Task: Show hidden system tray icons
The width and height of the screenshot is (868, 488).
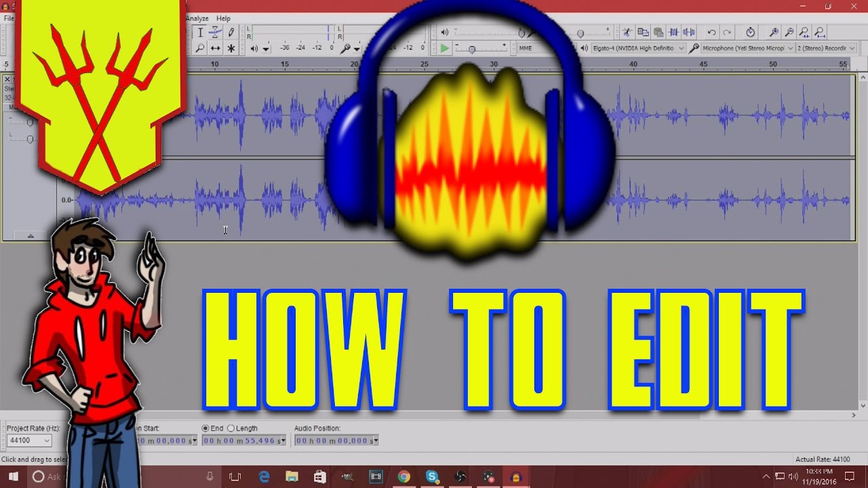Action: coord(766,476)
